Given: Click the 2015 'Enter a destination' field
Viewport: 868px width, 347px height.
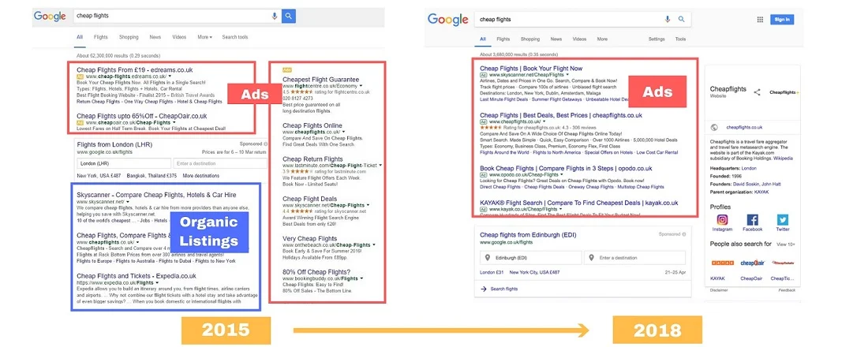Looking at the screenshot, I should [220, 163].
